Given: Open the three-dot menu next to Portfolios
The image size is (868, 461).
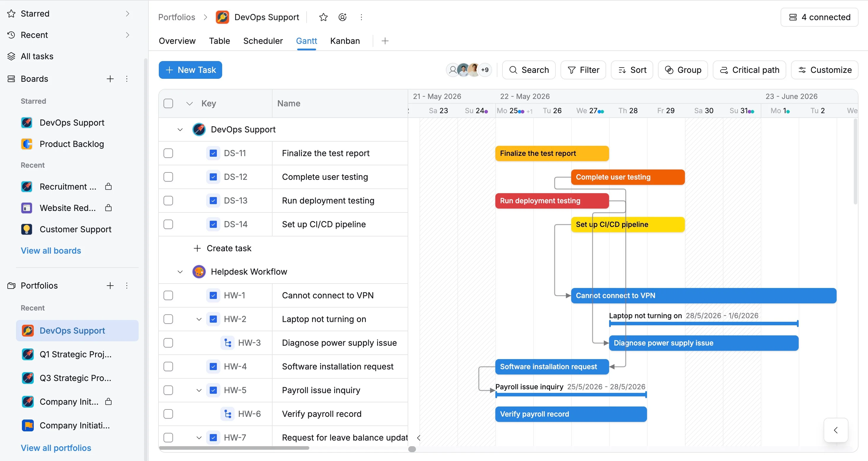Looking at the screenshot, I should pyautogui.click(x=127, y=286).
